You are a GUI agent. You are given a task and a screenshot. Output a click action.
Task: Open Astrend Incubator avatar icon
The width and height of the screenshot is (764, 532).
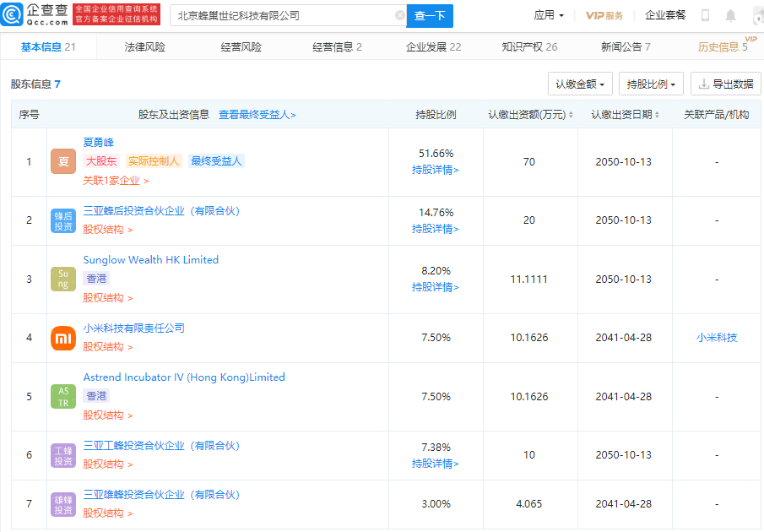[63, 397]
